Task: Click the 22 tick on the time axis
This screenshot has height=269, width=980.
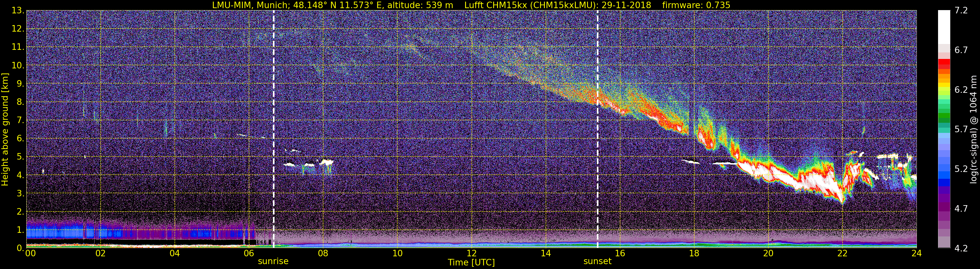Action: (x=842, y=253)
